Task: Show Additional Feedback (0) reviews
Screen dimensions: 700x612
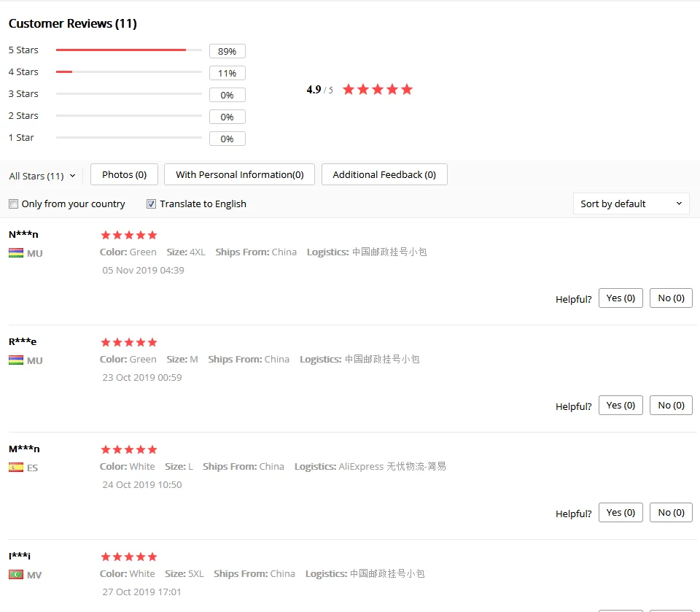Action: [384, 174]
